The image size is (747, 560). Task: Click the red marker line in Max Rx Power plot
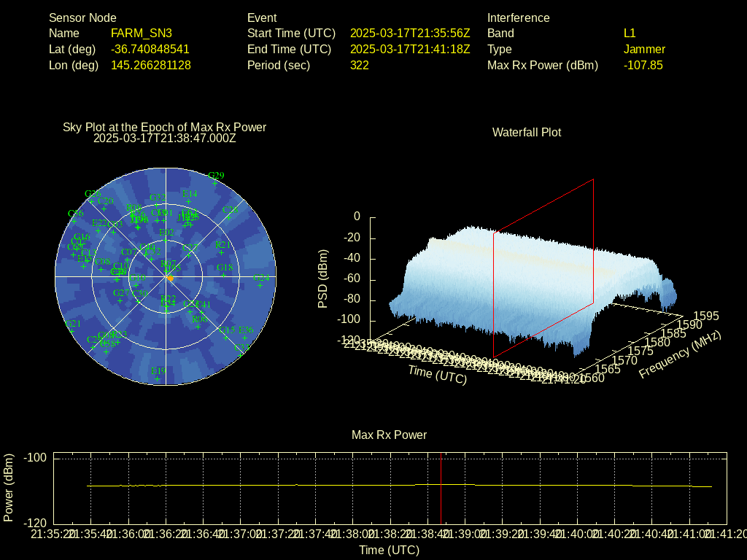pos(441,489)
